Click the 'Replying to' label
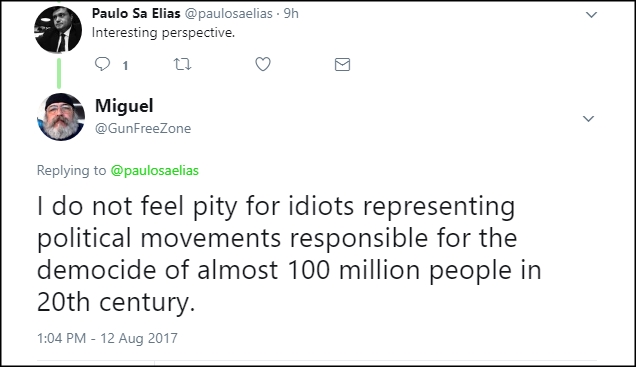636x367 pixels. click(71, 170)
